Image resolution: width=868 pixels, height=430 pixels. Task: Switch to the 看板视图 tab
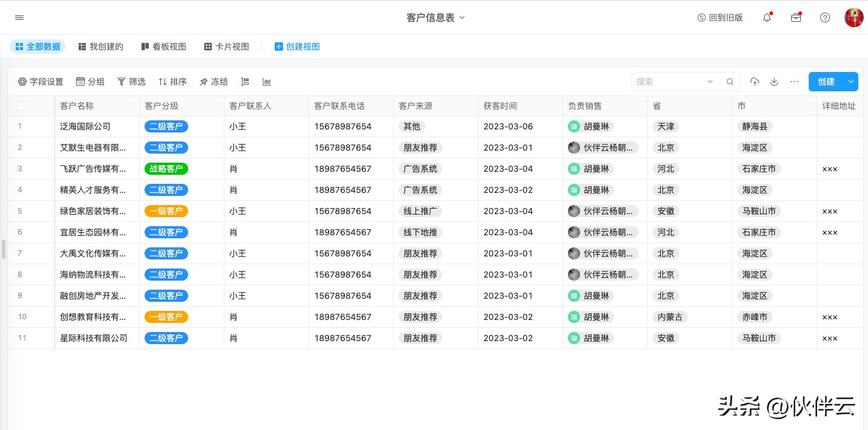point(163,47)
